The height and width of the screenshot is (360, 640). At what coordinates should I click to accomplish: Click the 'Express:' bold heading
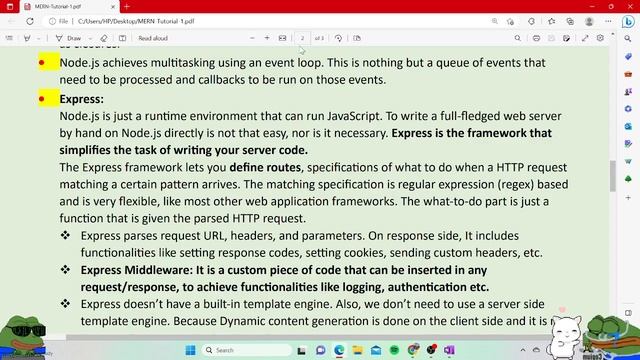(x=82, y=99)
